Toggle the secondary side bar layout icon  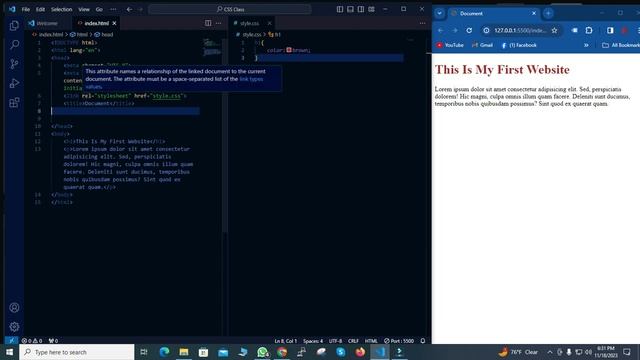(361, 9)
